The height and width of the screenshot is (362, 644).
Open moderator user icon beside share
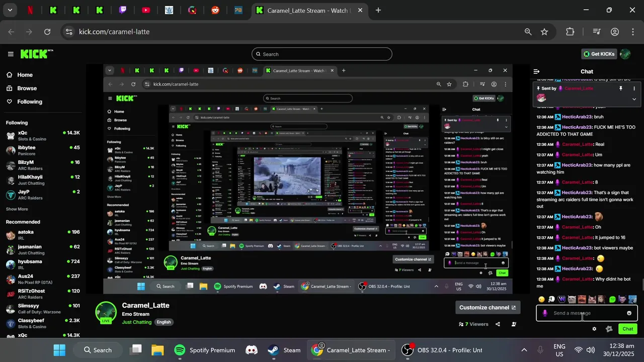514,324
